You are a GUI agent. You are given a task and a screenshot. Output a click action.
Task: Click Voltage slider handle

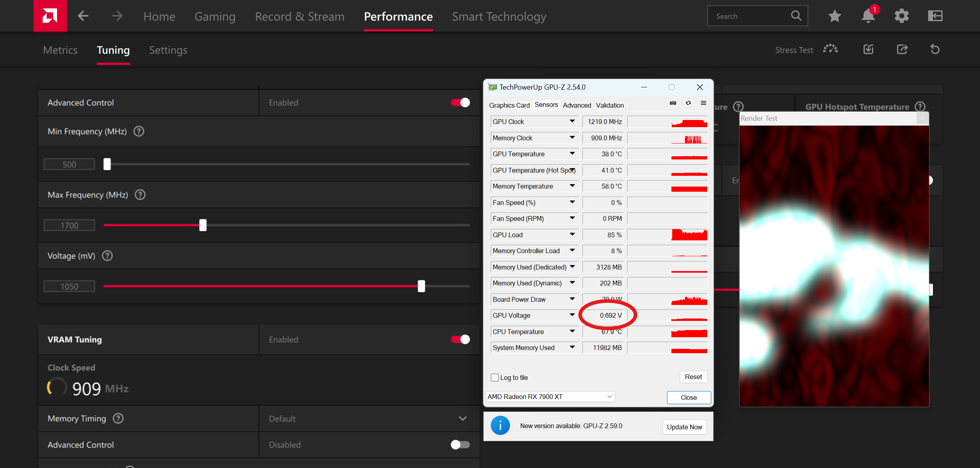coord(421,286)
